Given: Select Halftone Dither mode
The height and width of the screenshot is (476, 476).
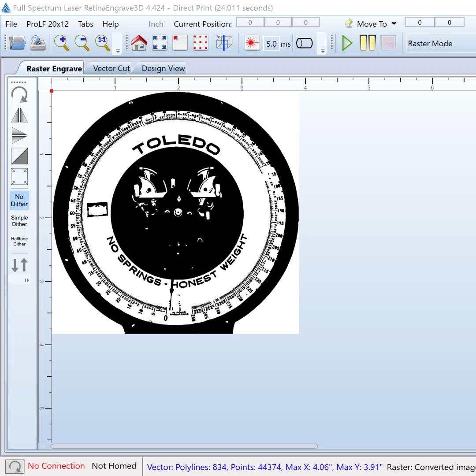Looking at the screenshot, I should click(19, 242).
